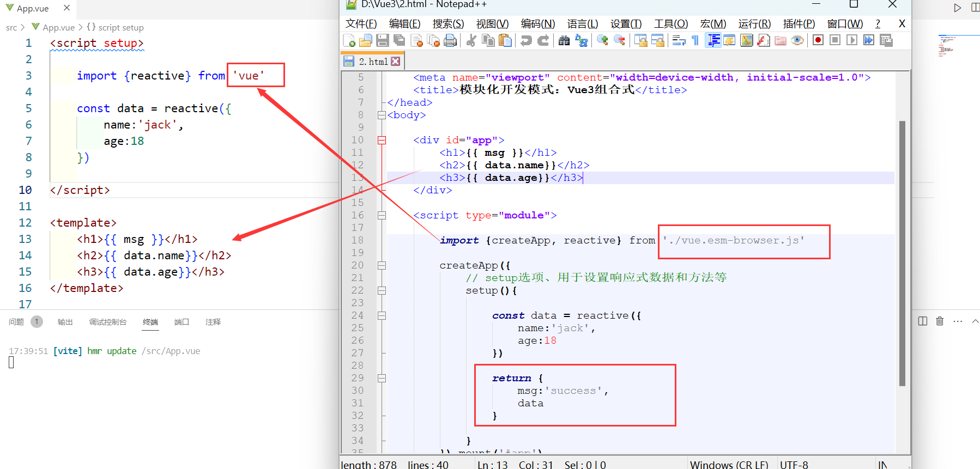The image size is (980, 469).
Task: Toggle Folder as Workspace panel
Action: 781,40
